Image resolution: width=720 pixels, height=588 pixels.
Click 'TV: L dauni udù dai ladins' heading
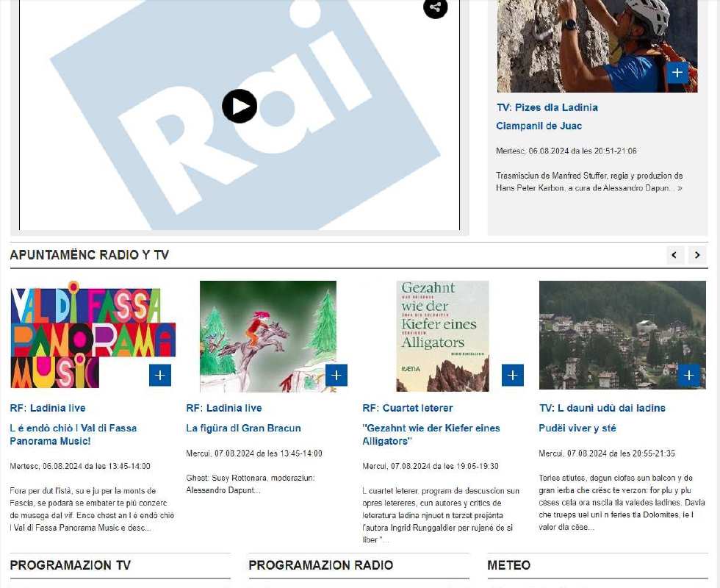(602, 408)
